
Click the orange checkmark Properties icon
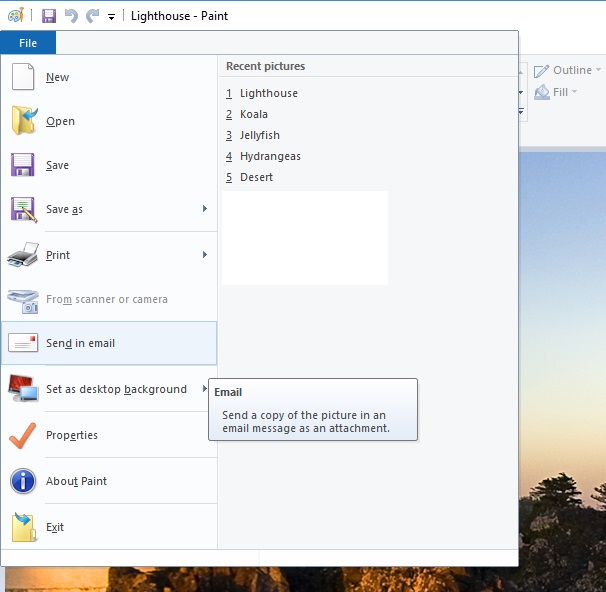(22, 435)
